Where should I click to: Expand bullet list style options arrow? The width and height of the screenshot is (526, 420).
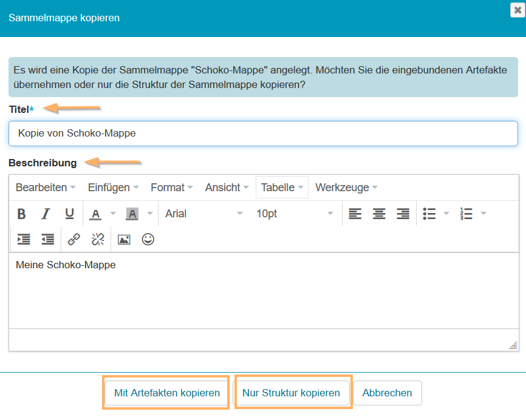(x=447, y=214)
